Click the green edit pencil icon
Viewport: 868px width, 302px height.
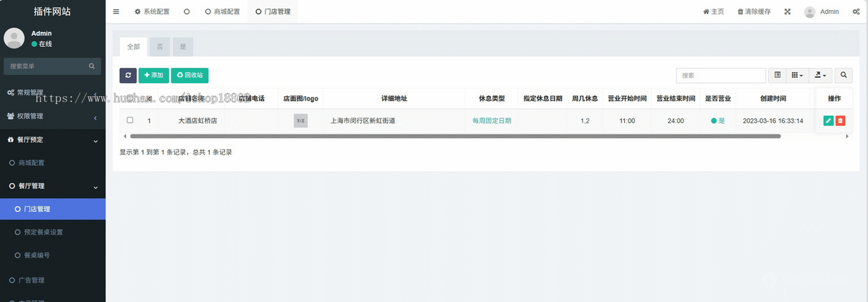click(x=828, y=121)
